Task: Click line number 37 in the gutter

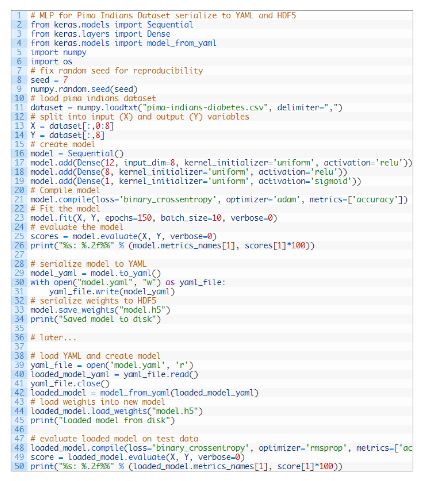Action: point(19,347)
